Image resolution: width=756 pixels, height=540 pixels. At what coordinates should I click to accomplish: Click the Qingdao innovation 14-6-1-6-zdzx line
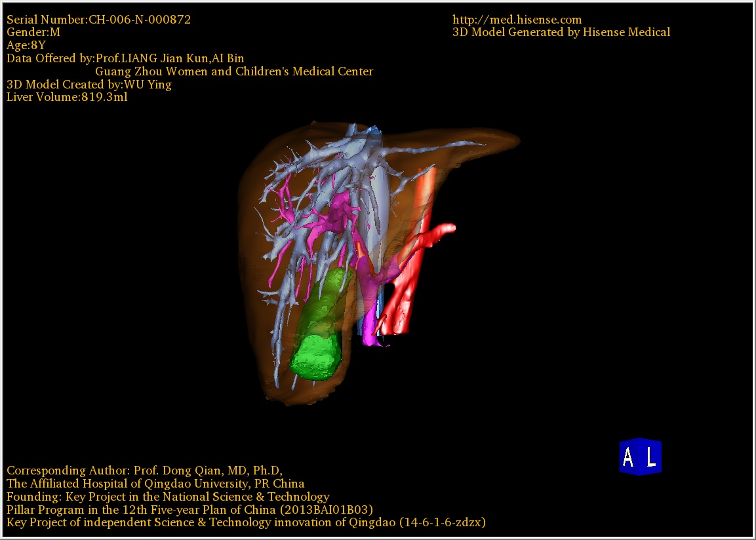[246, 523]
